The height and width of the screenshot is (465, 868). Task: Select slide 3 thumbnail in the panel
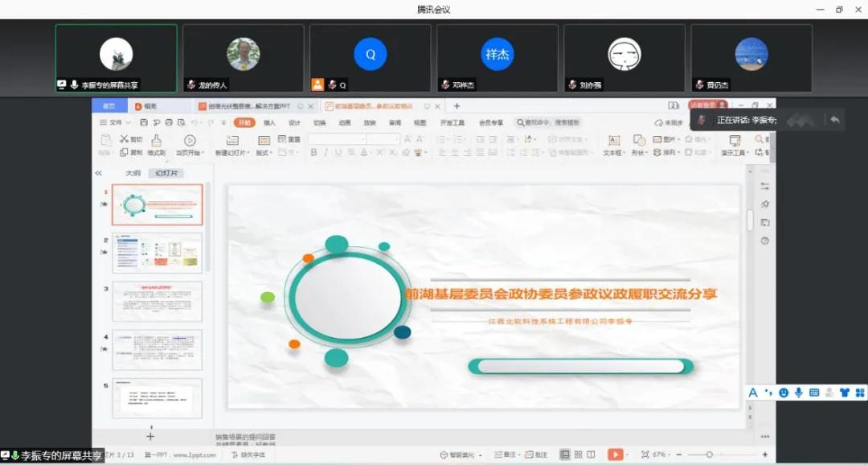coord(157,301)
